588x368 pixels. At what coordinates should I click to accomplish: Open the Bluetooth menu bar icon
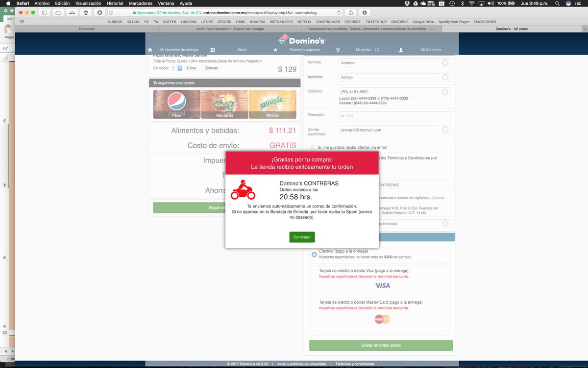coord(462,3)
